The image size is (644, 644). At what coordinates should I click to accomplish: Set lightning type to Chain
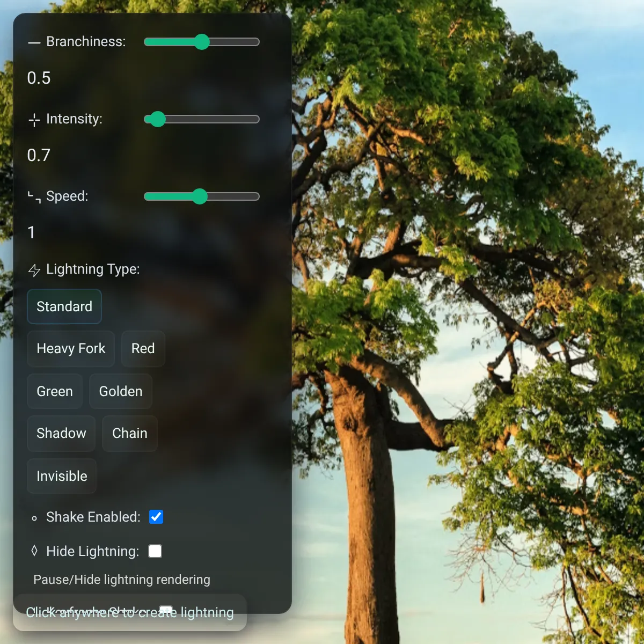click(130, 434)
